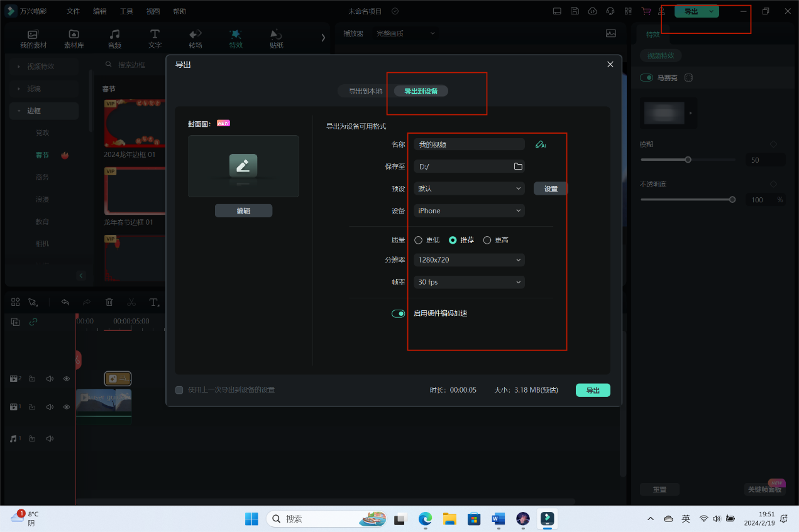Select the 更高 quality radio button
Viewport: 799px width, 532px height.
tap(487, 240)
